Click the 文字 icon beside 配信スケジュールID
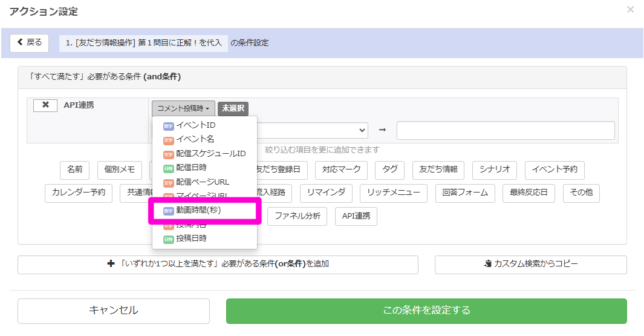Screen dimensions: 644x336 point(168,154)
